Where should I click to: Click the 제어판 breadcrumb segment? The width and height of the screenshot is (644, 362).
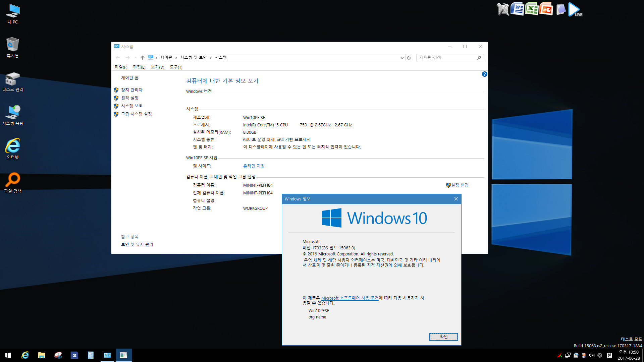click(x=166, y=58)
